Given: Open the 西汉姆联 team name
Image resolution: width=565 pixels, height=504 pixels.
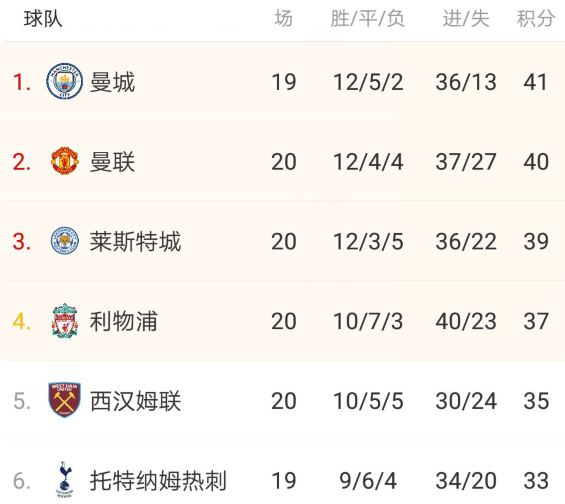Looking at the screenshot, I should (x=135, y=401).
